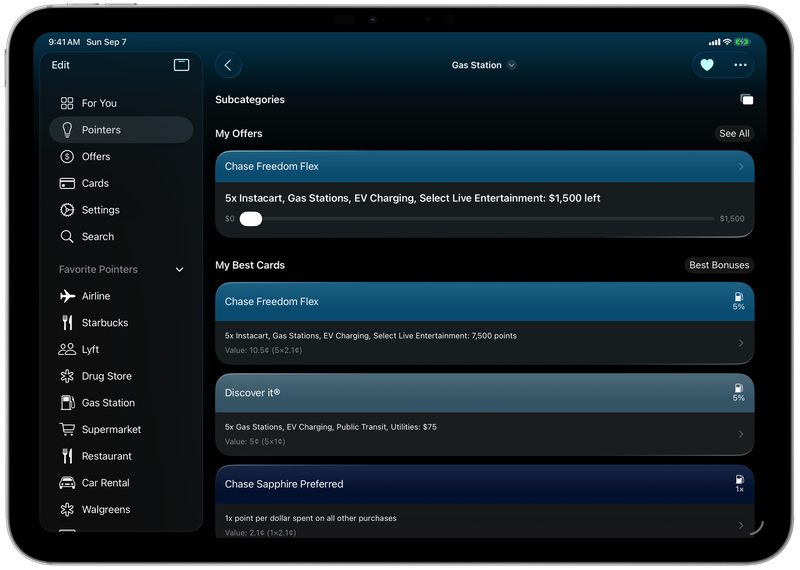The width and height of the screenshot is (800, 570).
Task: Open the Chevron on Chase Freedom Flex offer
Action: click(x=741, y=166)
